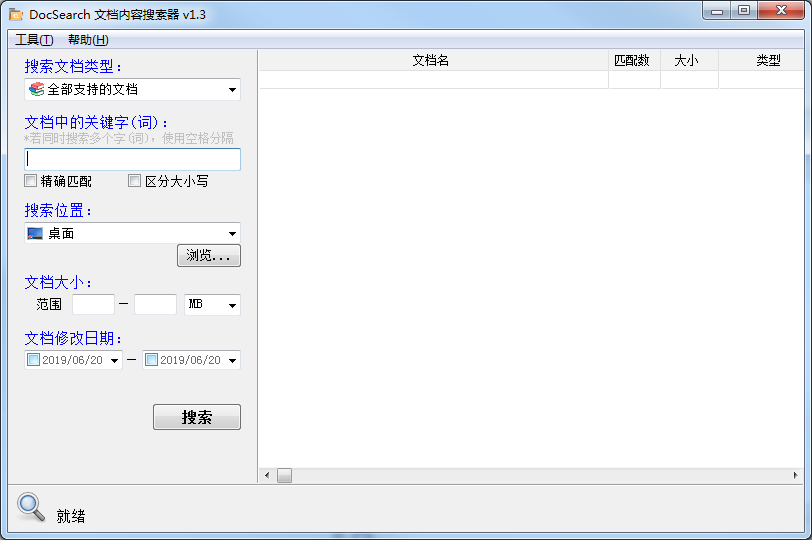Click the 搜索 button
Viewport: 812px width, 540px height.
point(197,417)
